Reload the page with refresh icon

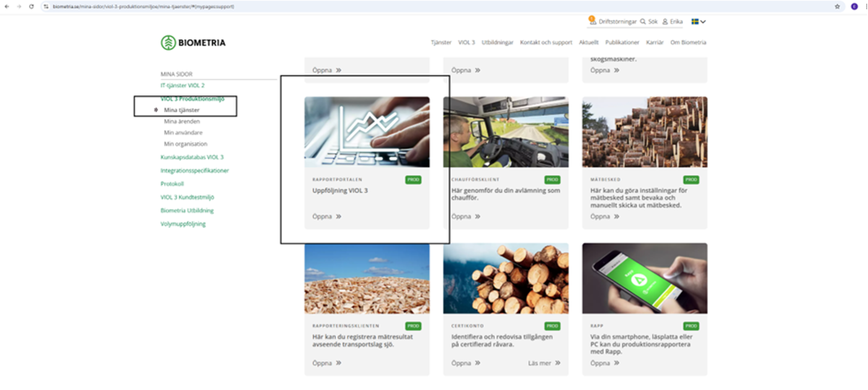tap(31, 6)
